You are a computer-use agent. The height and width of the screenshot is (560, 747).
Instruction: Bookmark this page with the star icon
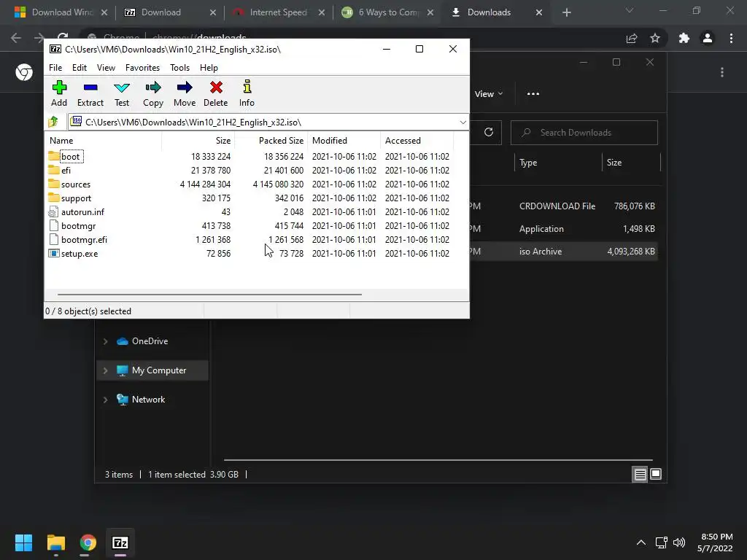click(x=655, y=38)
